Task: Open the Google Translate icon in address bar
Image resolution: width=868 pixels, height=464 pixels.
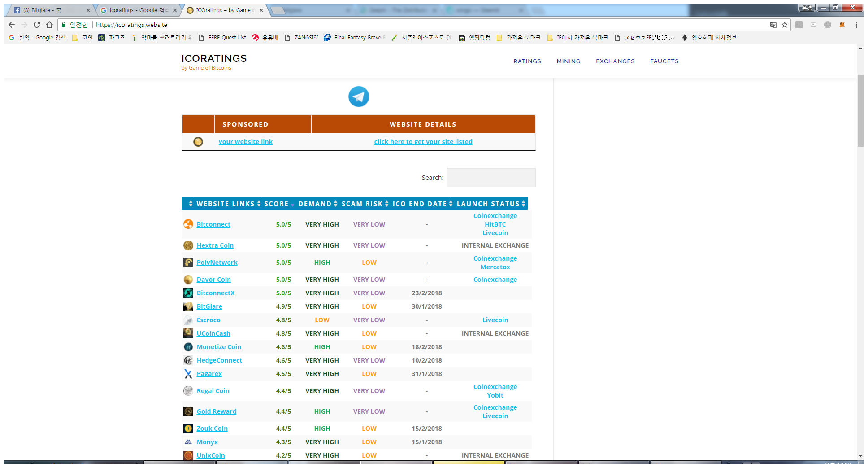Action: [773, 25]
